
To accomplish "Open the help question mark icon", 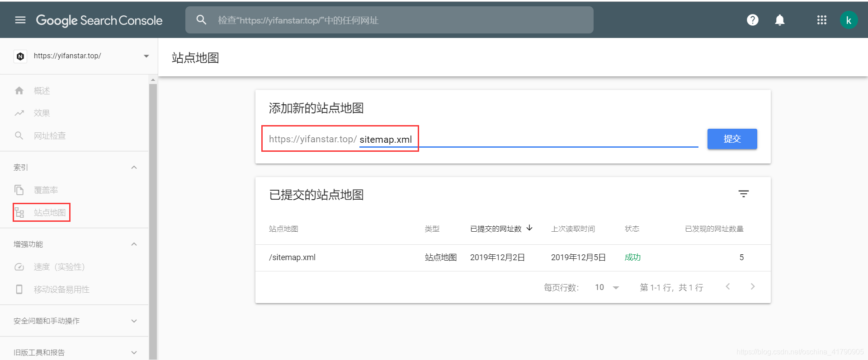I will 753,20.
